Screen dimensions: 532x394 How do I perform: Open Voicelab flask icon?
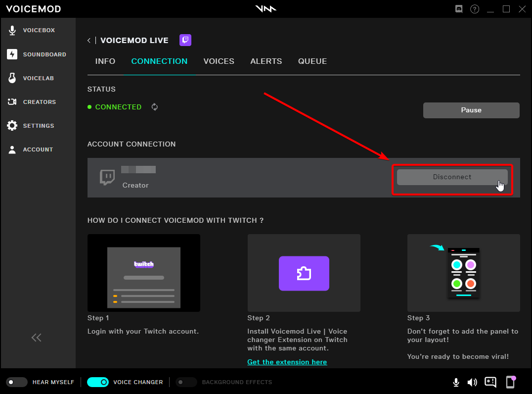[12, 78]
